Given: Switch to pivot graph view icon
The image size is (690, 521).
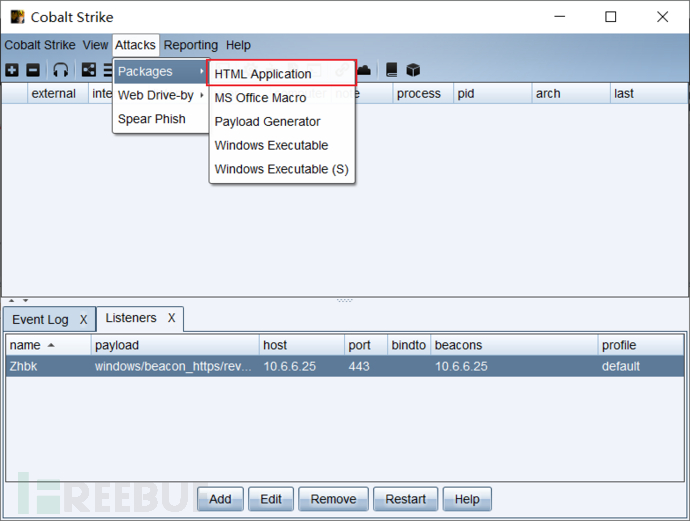Looking at the screenshot, I should (89, 70).
